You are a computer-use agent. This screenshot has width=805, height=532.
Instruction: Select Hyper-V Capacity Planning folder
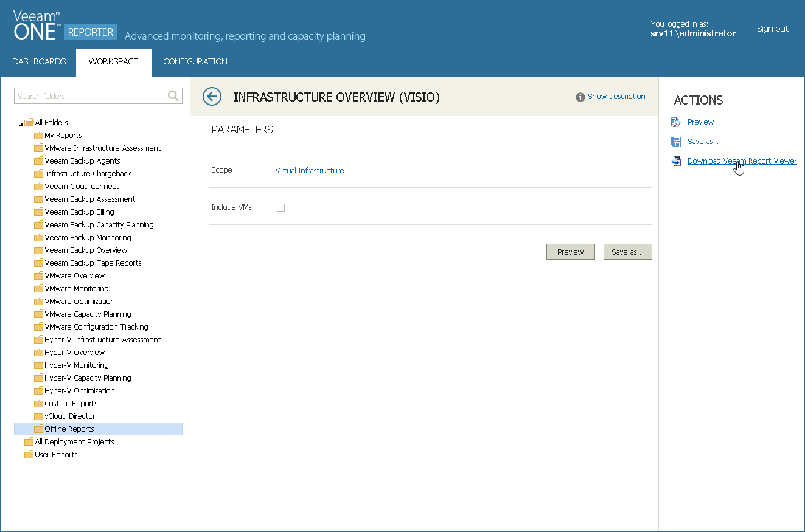click(x=88, y=378)
